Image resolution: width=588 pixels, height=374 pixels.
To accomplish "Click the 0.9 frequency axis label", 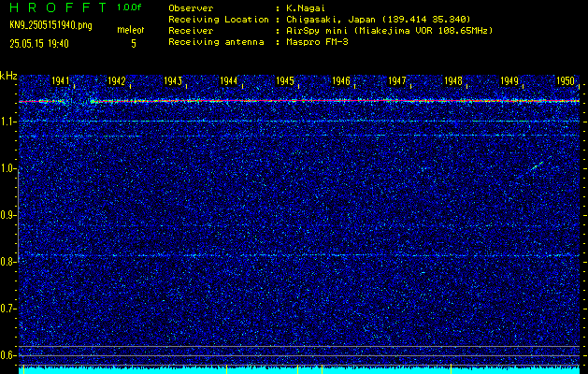I will click(8, 215).
